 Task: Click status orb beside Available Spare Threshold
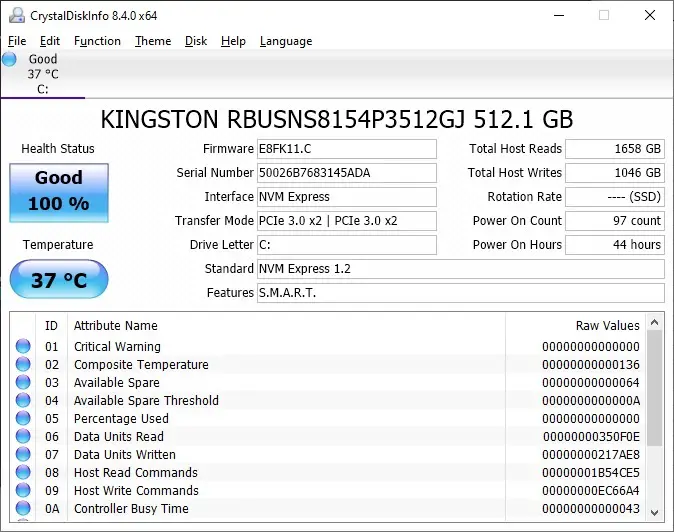click(23, 401)
